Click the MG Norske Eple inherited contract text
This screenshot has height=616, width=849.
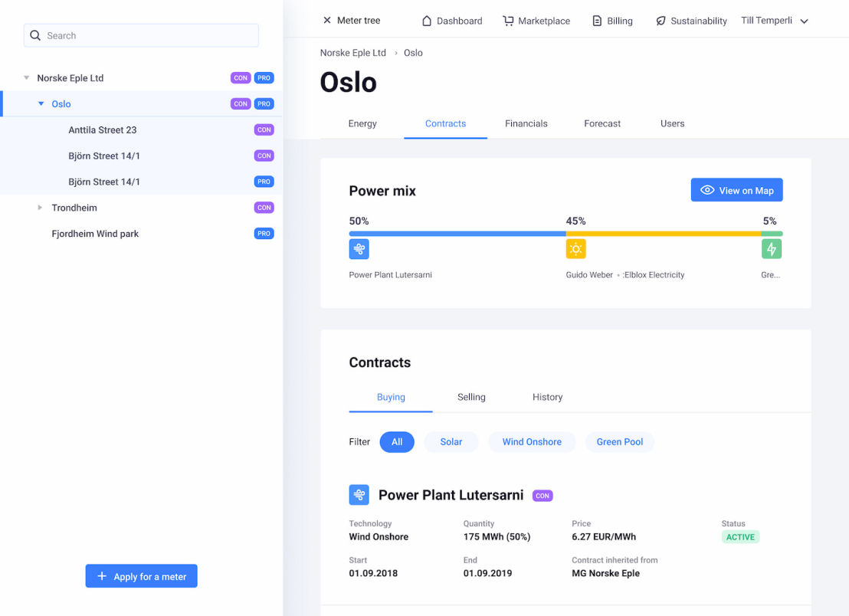click(605, 573)
